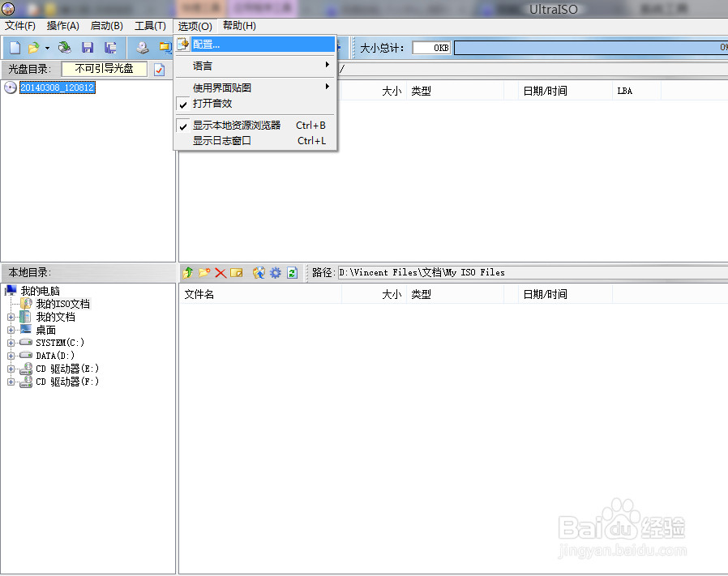The image size is (728, 576).
Task: Toggle 显示本地资源浏览器 checked option
Action: [x=255, y=126]
